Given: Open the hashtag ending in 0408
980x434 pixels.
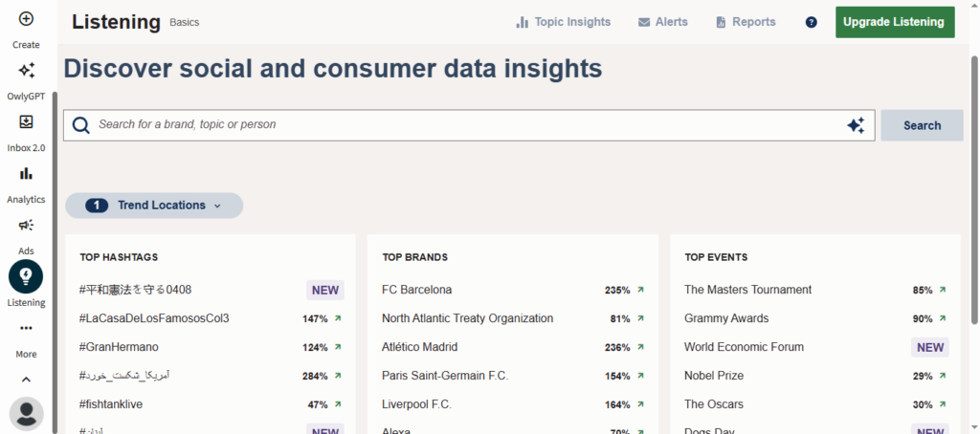Looking at the screenshot, I should pyautogui.click(x=136, y=290).
